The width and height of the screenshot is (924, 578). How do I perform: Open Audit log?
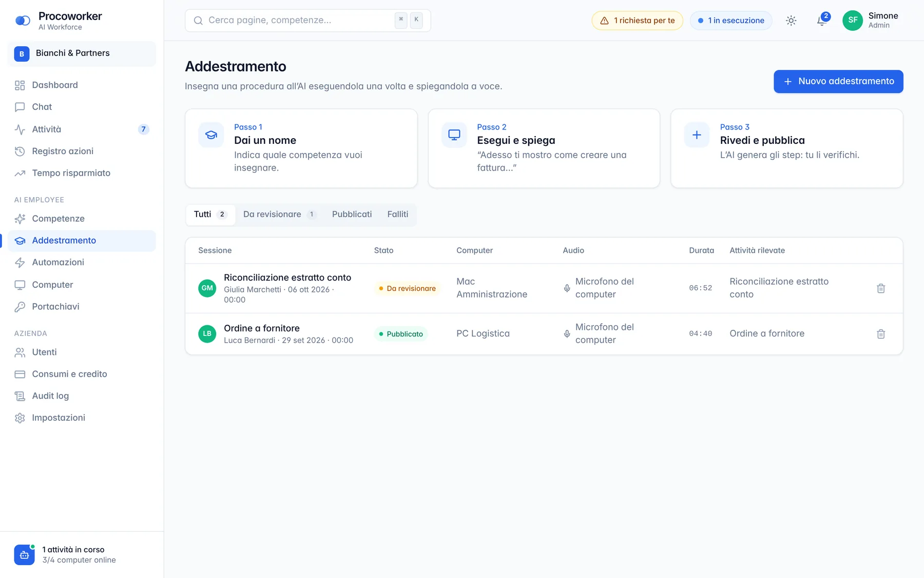coord(82,396)
